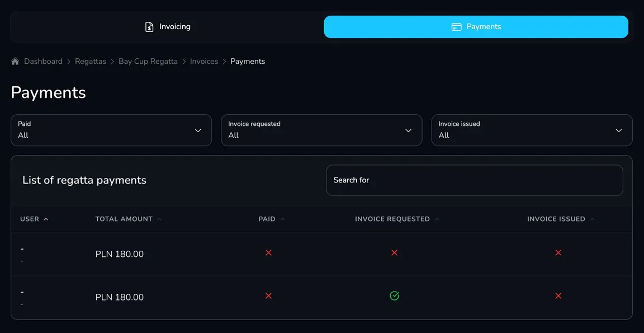This screenshot has width=644, height=333.
Task: Click second row PLN 180.00 amount
Action: (x=120, y=297)
